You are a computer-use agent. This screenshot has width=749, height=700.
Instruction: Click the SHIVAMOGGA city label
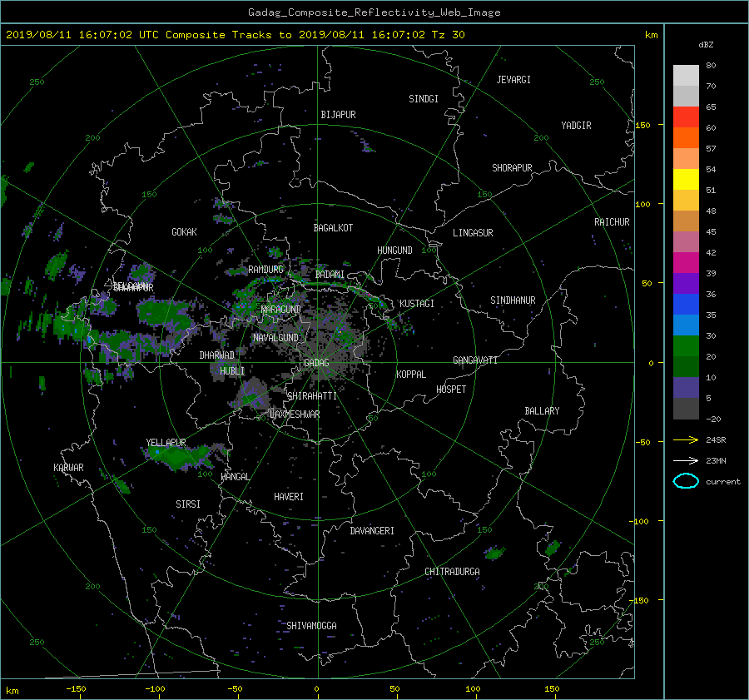click(311, 625)
